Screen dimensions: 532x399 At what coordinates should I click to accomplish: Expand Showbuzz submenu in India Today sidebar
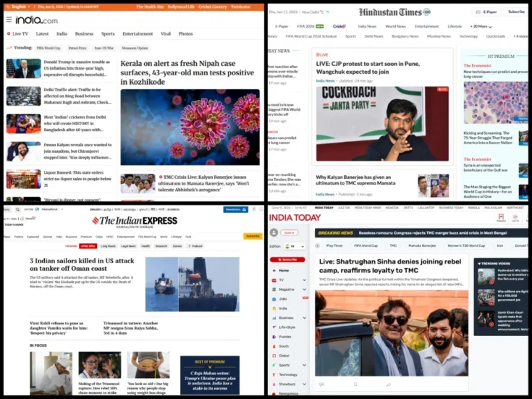pyautogui.click(x=304, y=384)
